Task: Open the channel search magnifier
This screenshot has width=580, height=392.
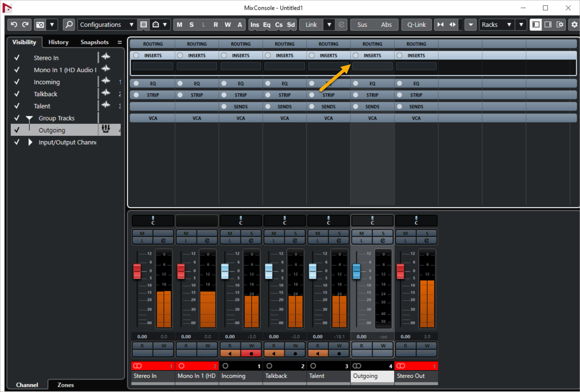Action: (x=69, y=25)
